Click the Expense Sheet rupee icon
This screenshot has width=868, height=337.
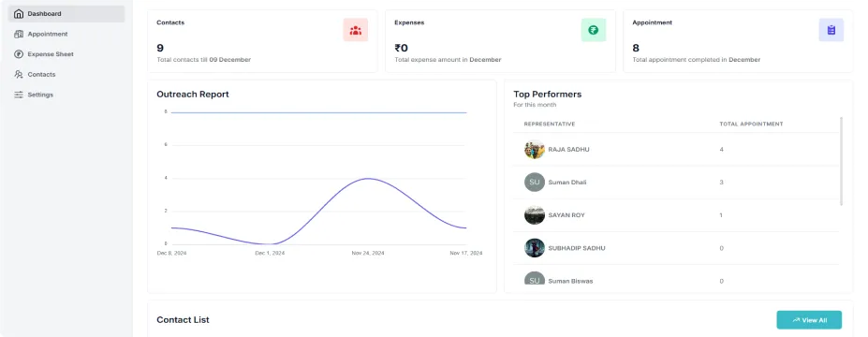(19, 54)
